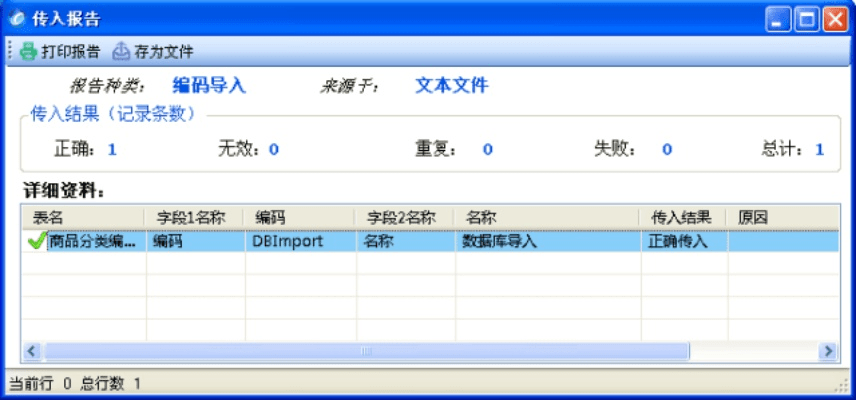Click the 失败 count label

[616, 149]
